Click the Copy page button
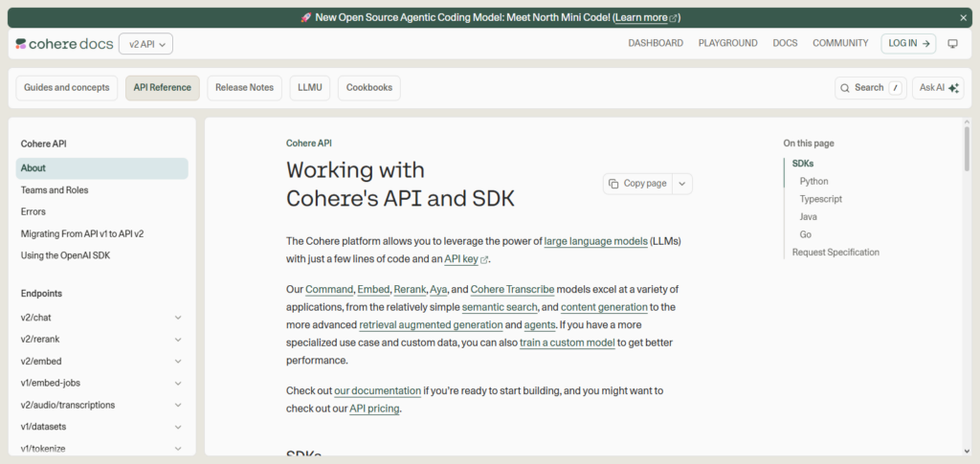 [638, 184]
